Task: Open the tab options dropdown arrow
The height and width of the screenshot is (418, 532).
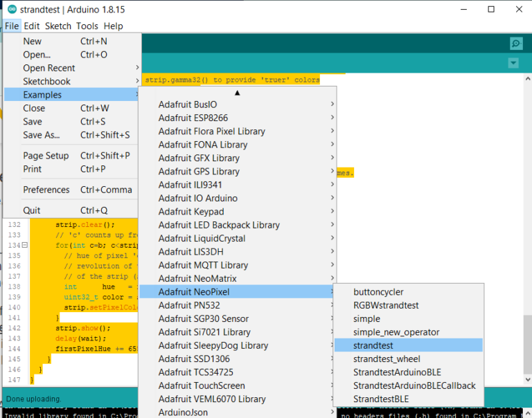Action: coord(513,63)
